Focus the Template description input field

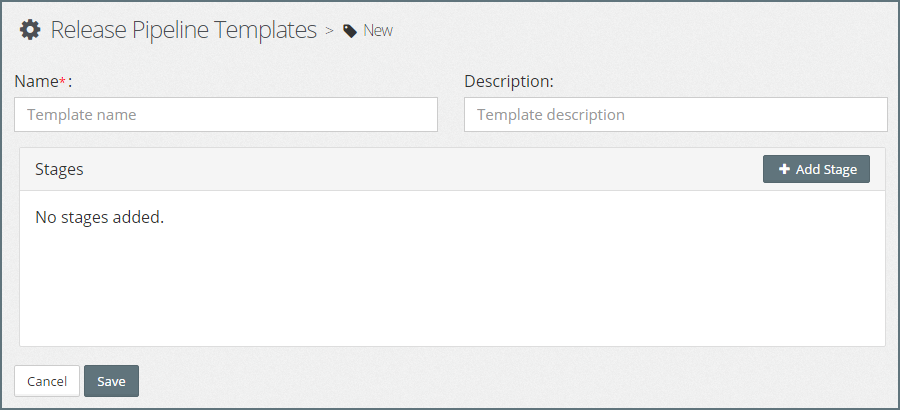pos(675,115)
